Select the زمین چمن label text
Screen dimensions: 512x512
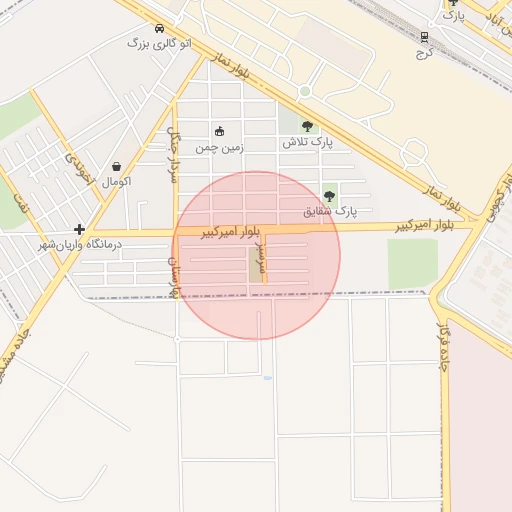point(219,148)
